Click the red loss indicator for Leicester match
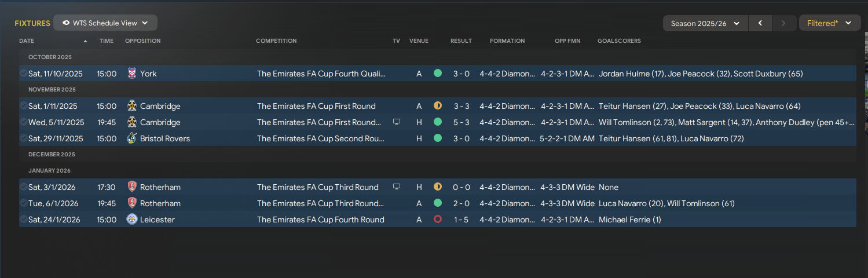The height and width of the screenshot is (278, 868). click(438, 220)
